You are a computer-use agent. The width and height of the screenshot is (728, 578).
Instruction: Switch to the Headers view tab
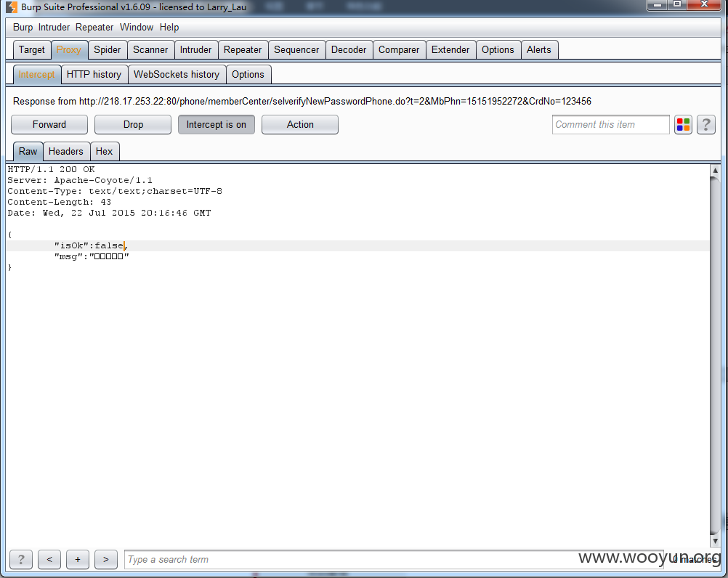click(x=66, y=151)
